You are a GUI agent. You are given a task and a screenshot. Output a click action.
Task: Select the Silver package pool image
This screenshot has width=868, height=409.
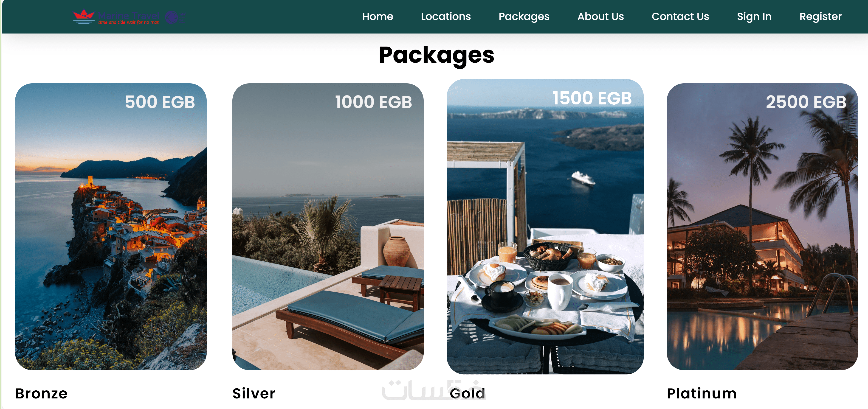coord(328,226)
